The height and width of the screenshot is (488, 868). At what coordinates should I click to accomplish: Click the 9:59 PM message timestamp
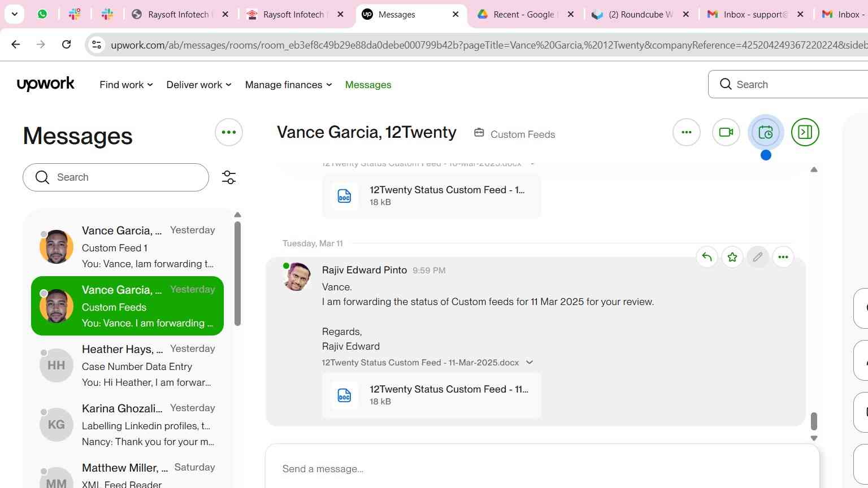(x=429, y=271)
